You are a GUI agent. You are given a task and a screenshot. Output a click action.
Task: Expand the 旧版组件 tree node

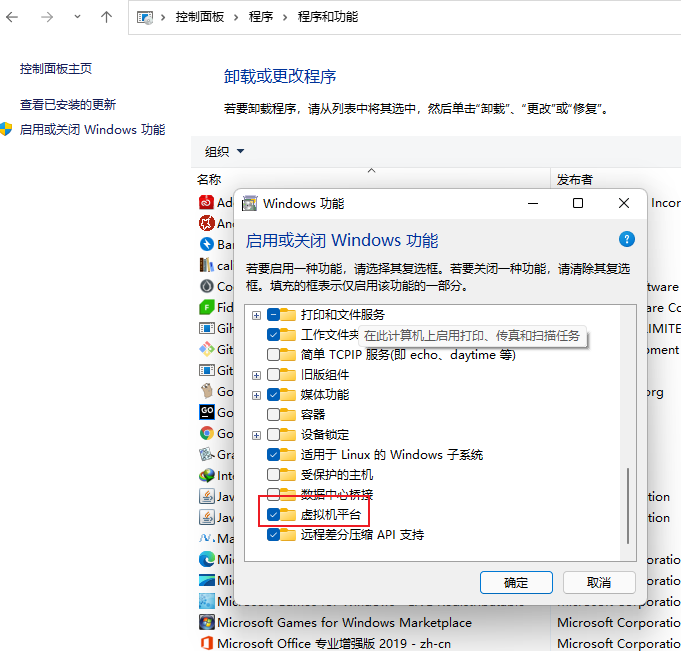point(256,375)
